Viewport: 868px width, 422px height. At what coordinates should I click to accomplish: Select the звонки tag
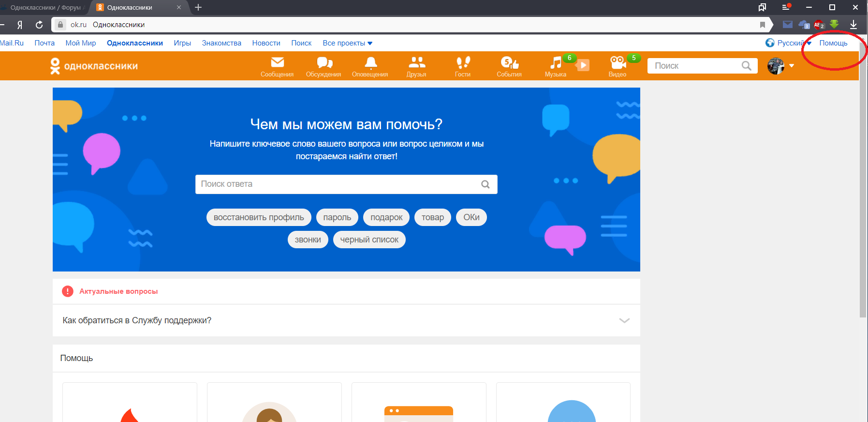pos(308,240)
